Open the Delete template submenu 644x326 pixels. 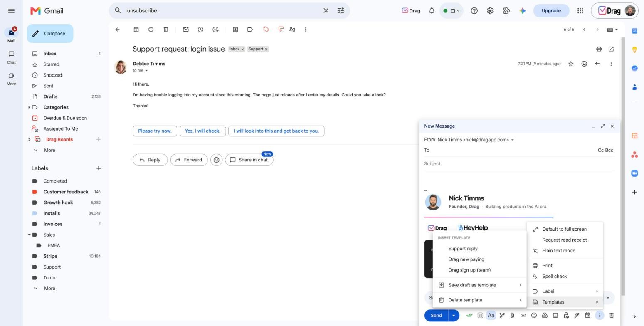pos(480,300)
